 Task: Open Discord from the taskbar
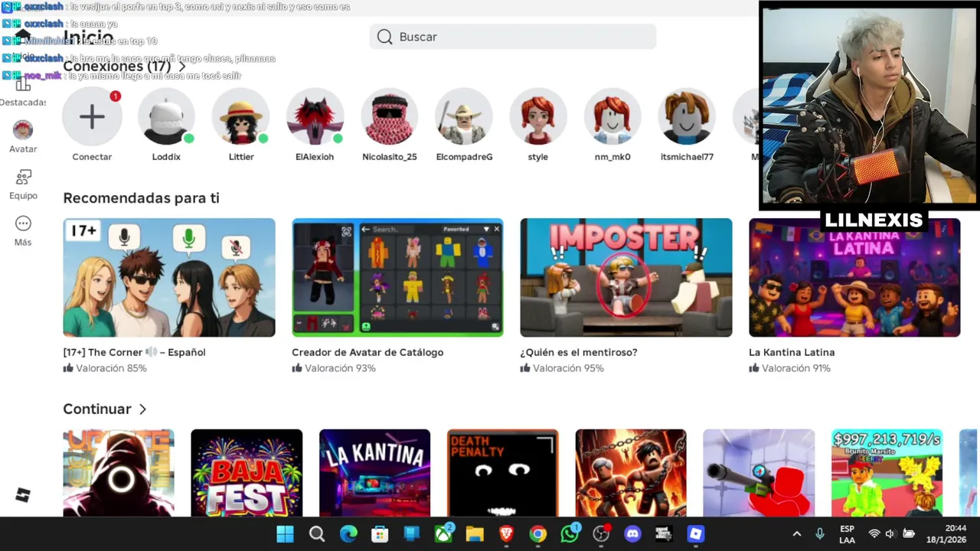click(x=632, y=534)
